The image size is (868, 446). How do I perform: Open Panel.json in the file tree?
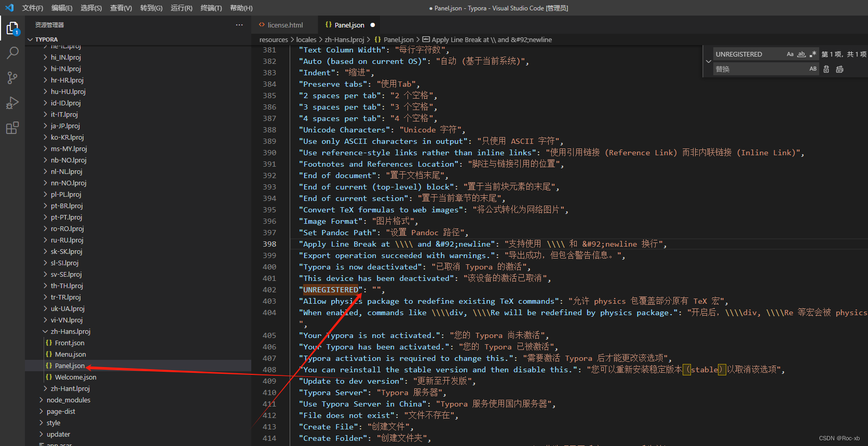point(138,366)
